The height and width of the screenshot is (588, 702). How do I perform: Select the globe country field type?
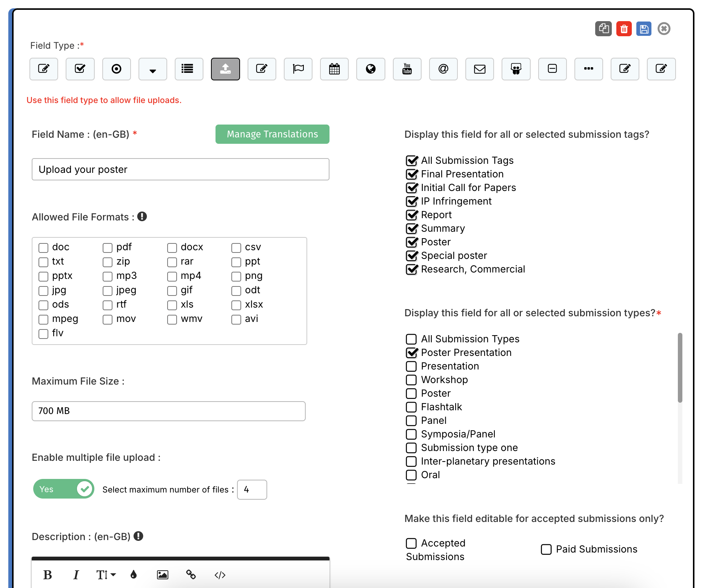(x=371, y=69)
